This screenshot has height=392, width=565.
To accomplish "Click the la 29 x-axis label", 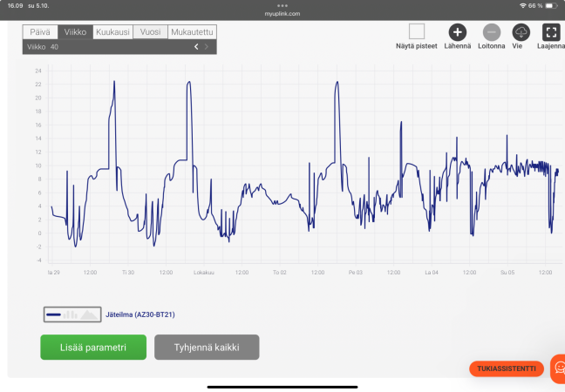I will pyautogui.click(x=54, y=273).
